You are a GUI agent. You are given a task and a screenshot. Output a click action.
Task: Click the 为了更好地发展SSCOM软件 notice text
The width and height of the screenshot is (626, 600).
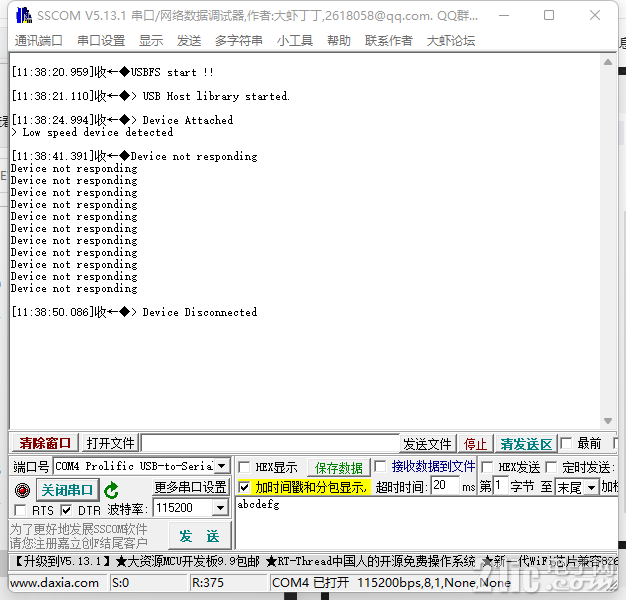(x=79, y=529)
